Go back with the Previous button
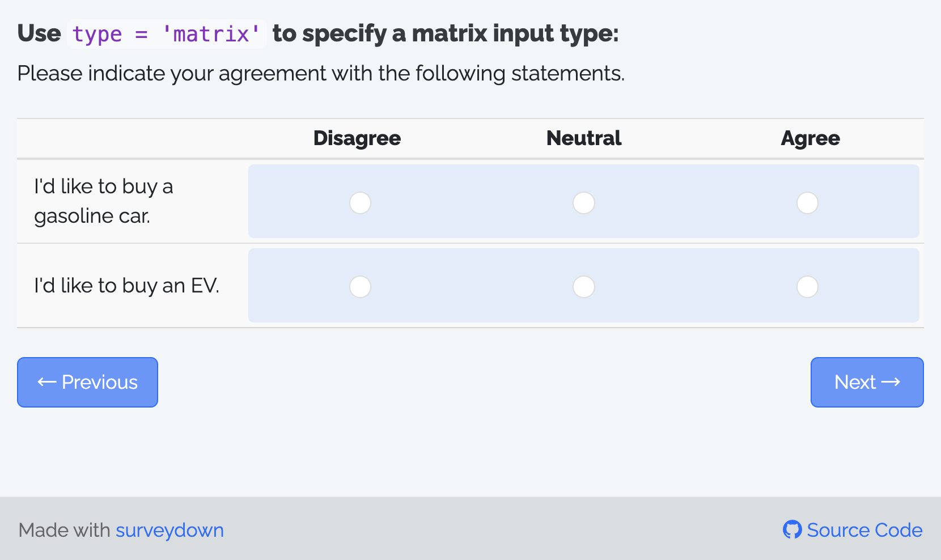The width and height of the screenshot is (941, 560). click(87, 382)
